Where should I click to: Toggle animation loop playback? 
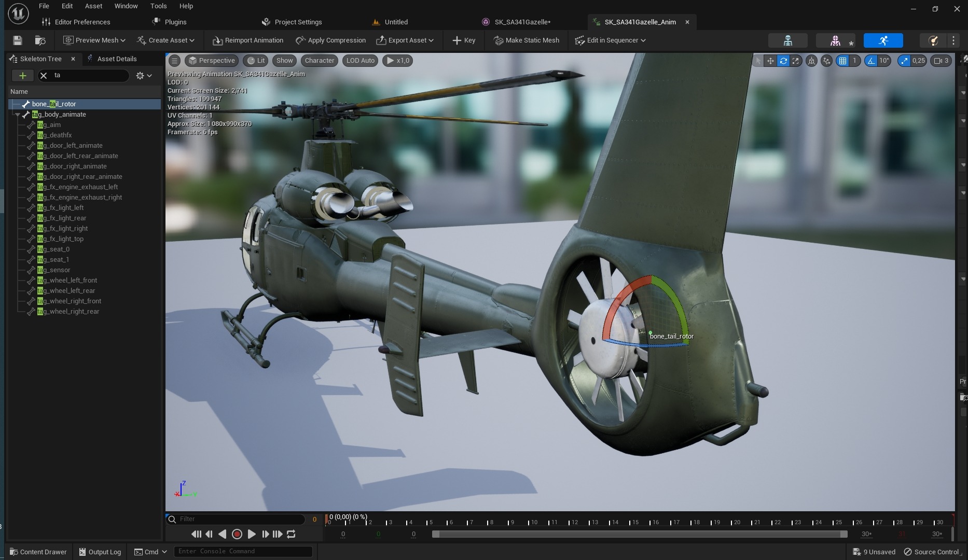[291, 534]
